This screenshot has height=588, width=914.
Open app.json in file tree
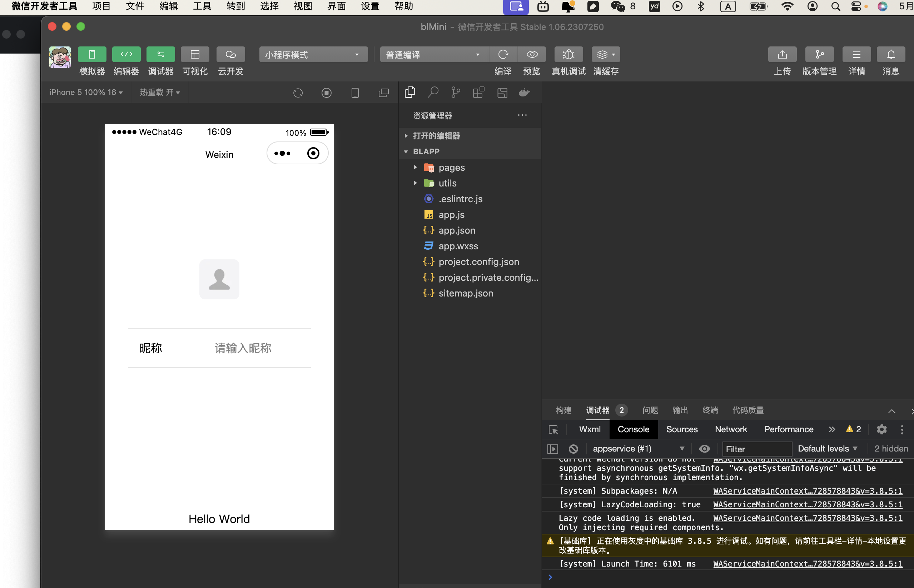[x=457, y=230]
